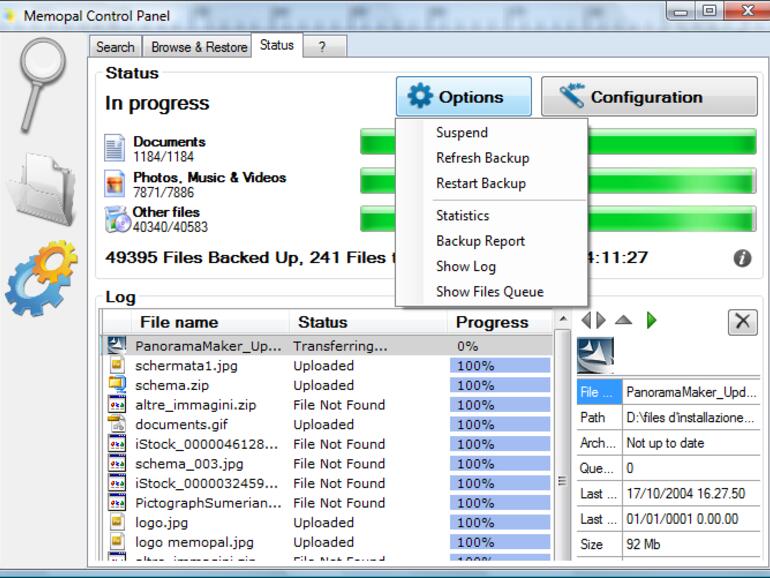Screen dimensions: 770x578
Task: Select the schema.zip file name
Action: coord(172,385)
